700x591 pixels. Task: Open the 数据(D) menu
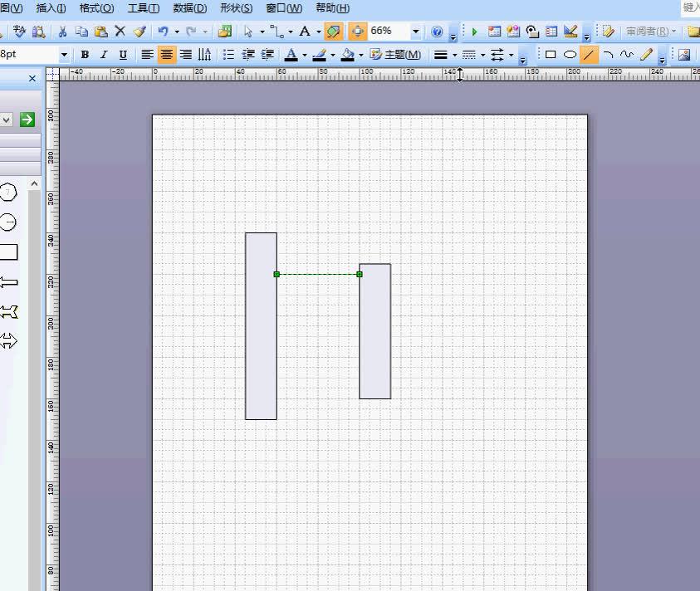(189, 8)
